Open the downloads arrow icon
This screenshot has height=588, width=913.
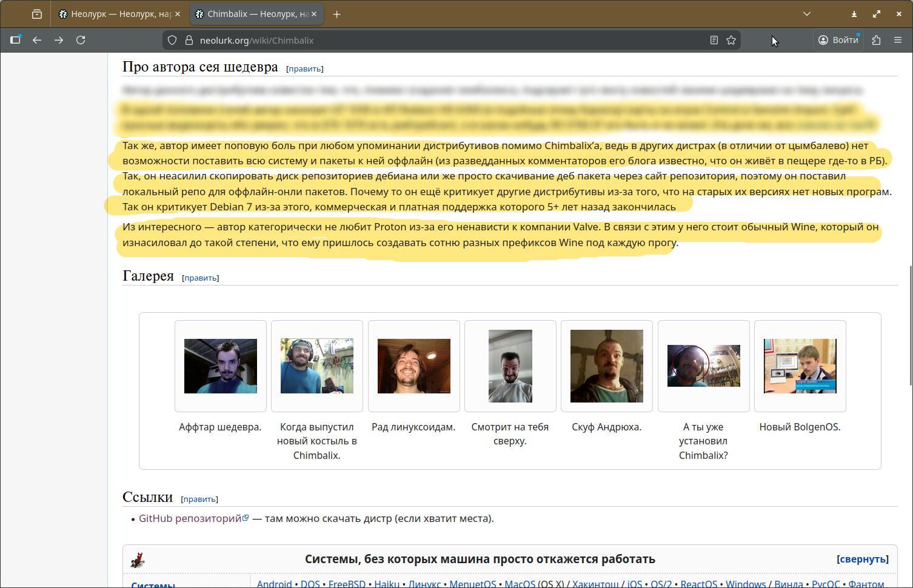click(x=854, y=14)
